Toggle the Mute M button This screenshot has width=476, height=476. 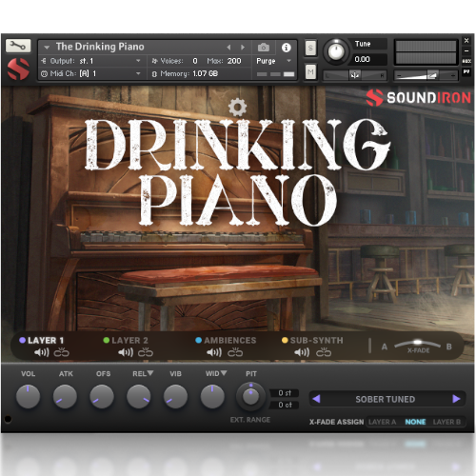pyautogui.click(x=310, y=71)
